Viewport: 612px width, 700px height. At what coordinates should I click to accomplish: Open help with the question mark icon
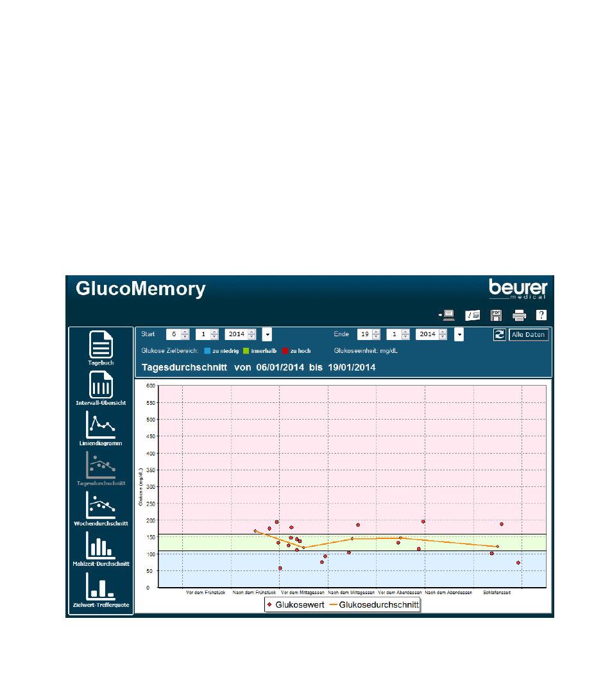541,315
